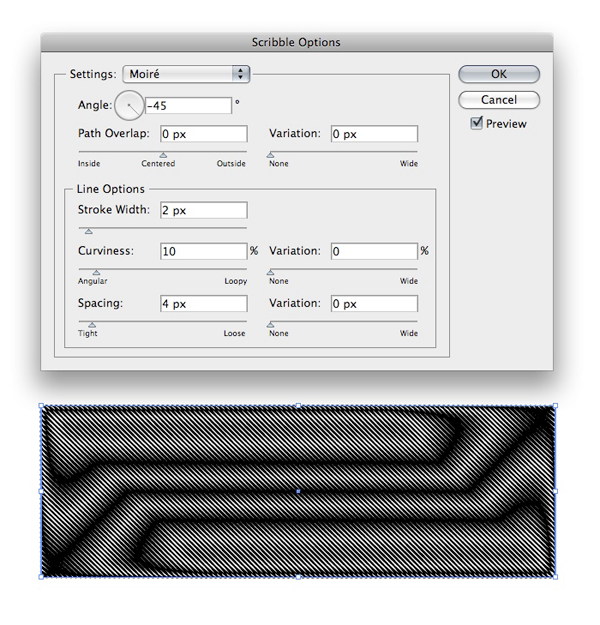This screenshot has height=625, width=600.
Task: Click the OK button
Action: (499, 74)
